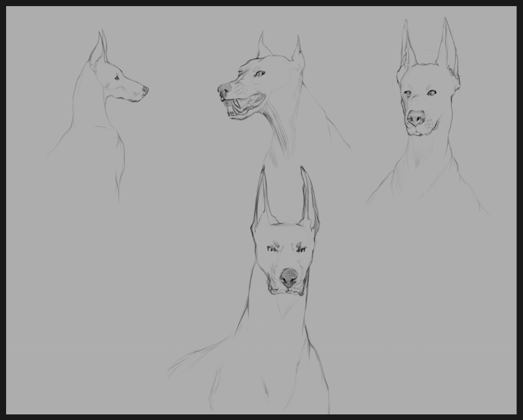Click the nose of the rightmost front-facing dog sketch
Screen dimensions: 523x420
tap(416, 118)
